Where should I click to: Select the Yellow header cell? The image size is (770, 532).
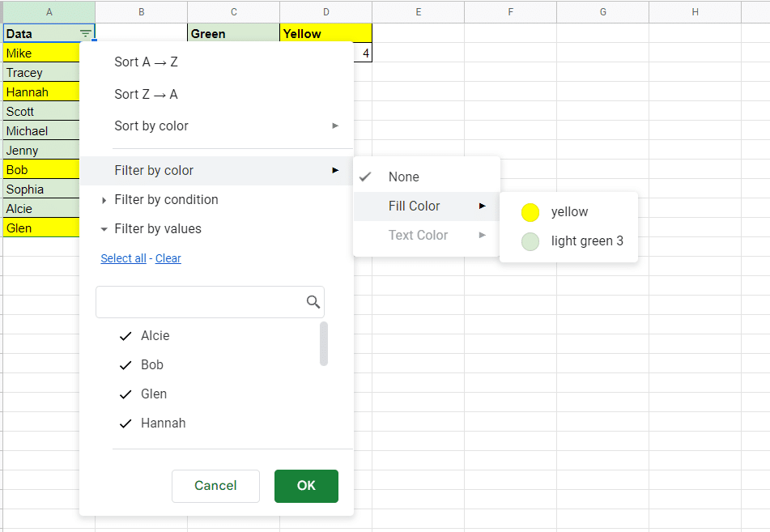pos(325,33)
